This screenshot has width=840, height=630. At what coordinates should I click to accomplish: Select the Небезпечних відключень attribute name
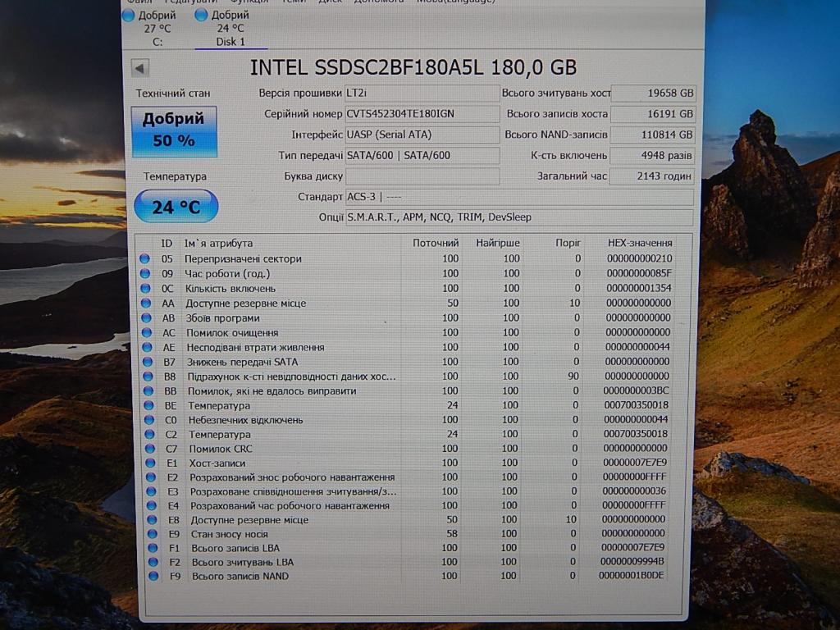245,420
